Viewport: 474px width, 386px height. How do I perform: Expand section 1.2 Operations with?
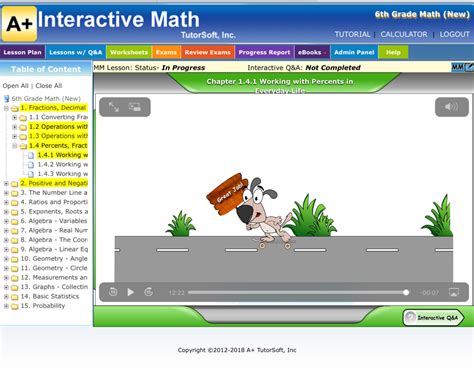(15, 127)
